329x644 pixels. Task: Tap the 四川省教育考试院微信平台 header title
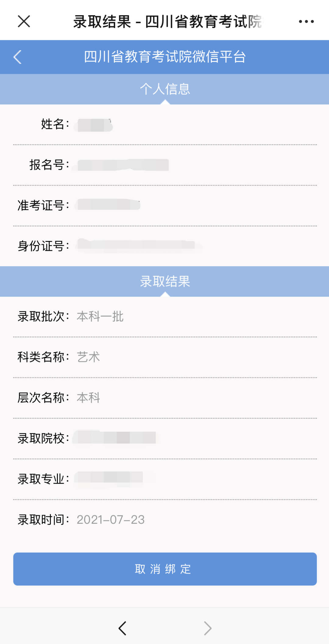pyautogui.click(x=164, y=57)
